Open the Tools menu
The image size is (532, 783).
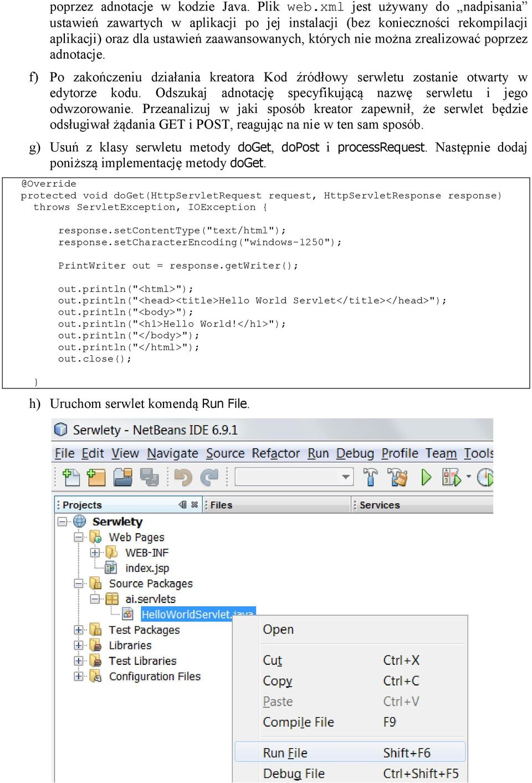pos(478,453)
